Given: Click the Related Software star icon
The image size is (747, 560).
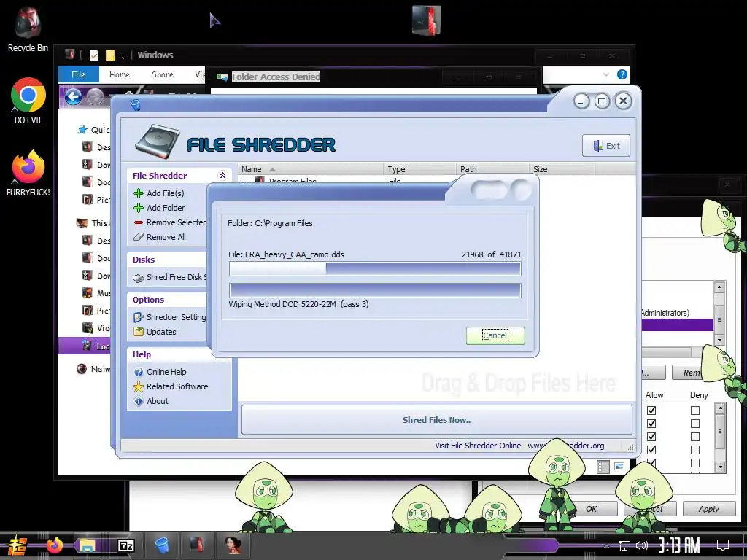Looking at the screenshot, I should pos(139,386).
